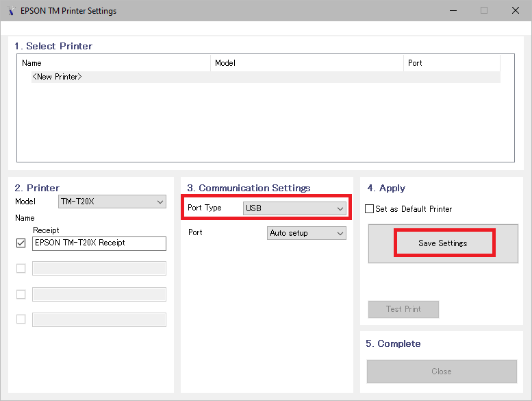Click the Name column header
The image size is (532, 401).
point(114,63)
